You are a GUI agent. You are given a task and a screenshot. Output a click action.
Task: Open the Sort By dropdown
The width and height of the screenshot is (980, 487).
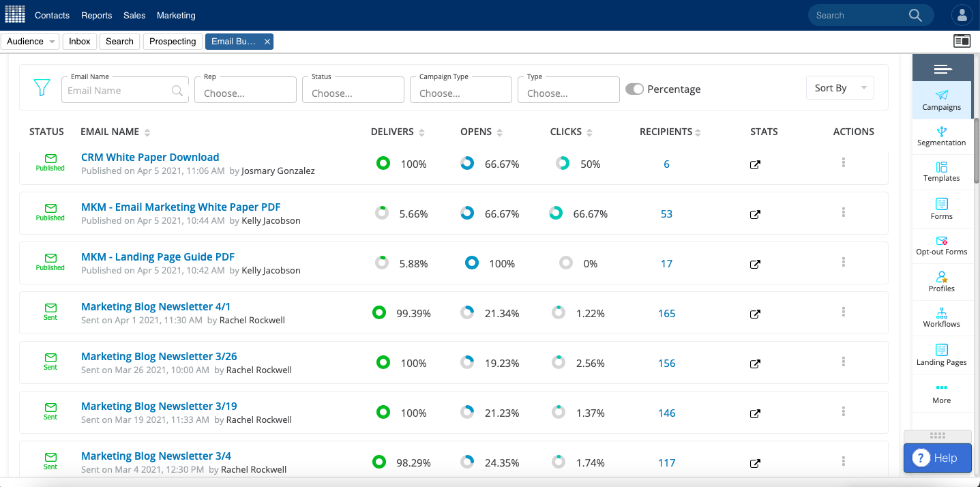[x=840, y=87]
